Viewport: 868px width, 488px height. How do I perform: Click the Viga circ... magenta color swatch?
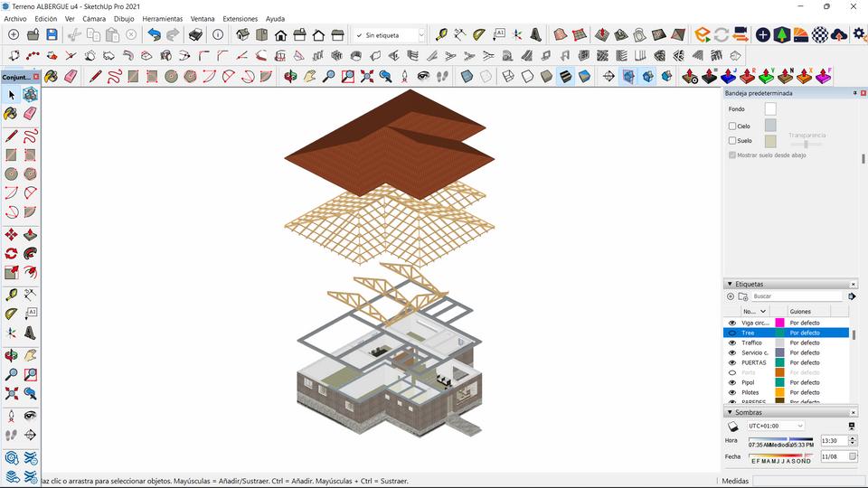(779, 323)
